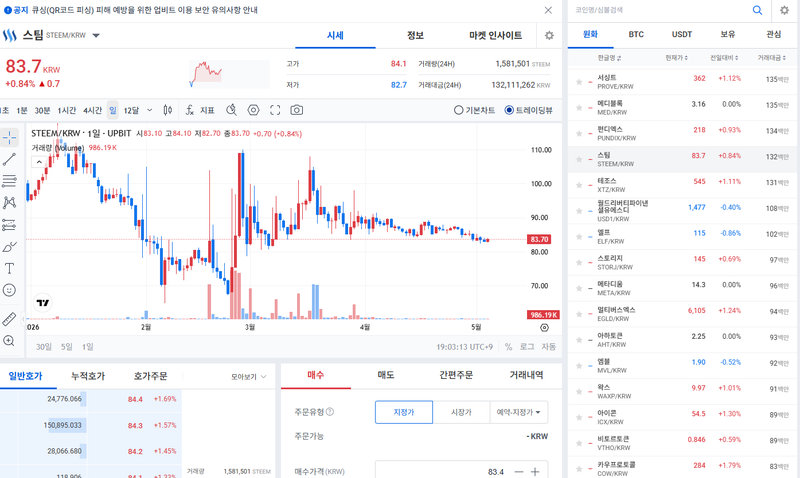Screen dimensions: 800x478
Task: Set the chart interval to 4시간
Action: click(x=92, y=110)
